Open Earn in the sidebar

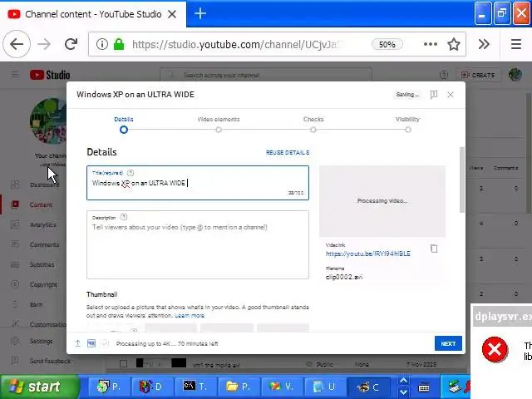(37, 304)
